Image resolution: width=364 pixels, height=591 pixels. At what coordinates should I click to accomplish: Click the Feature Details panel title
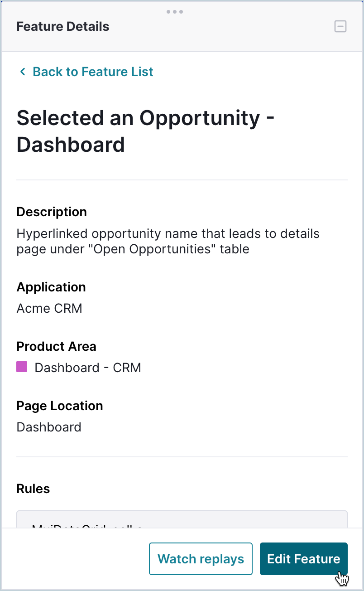click(x=63, y=27)
